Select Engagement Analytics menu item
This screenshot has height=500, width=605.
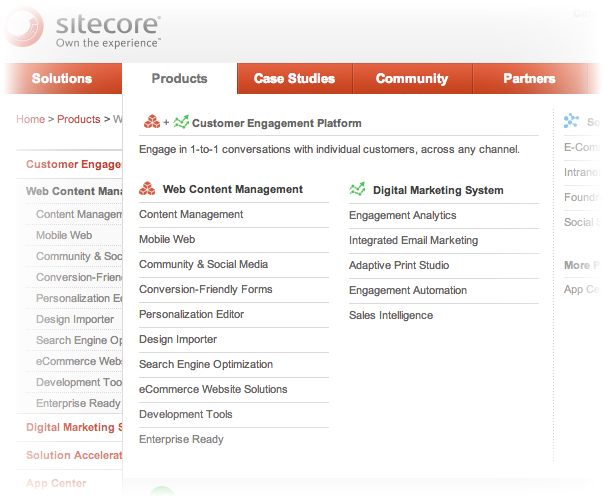pos(402,215)
